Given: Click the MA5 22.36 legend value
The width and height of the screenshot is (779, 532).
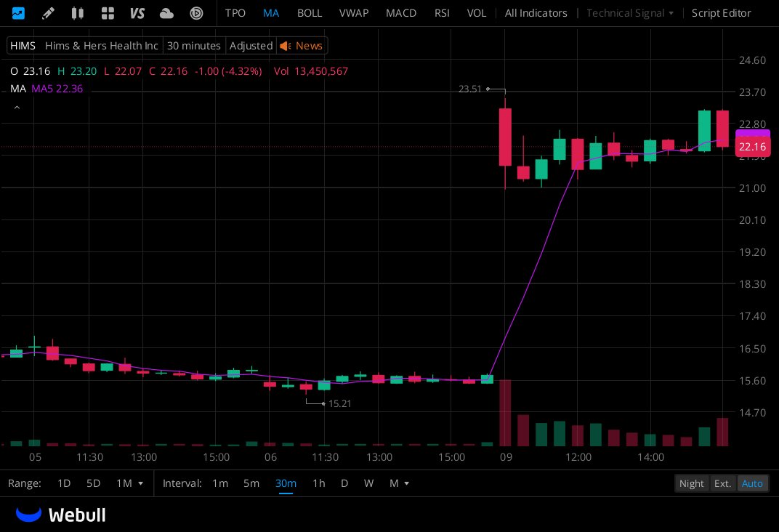Looking at the screenshot, I should pyautogui.click(x=57, y=89).
